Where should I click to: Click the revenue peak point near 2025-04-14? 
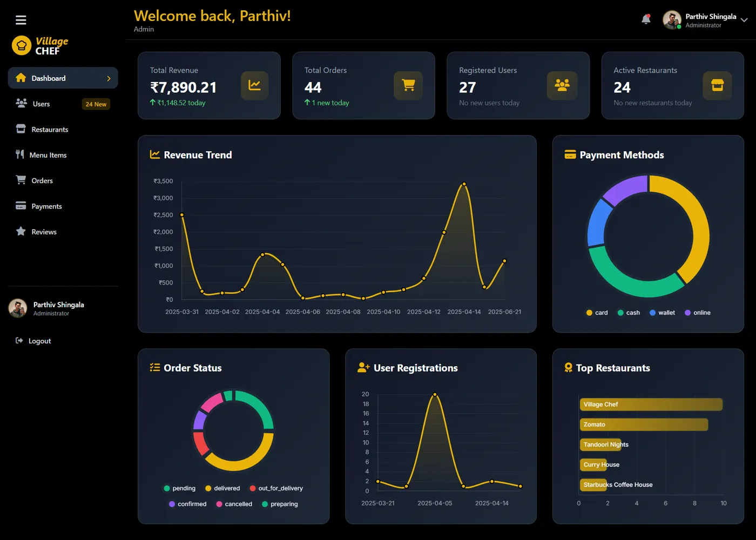pos(464,184)
